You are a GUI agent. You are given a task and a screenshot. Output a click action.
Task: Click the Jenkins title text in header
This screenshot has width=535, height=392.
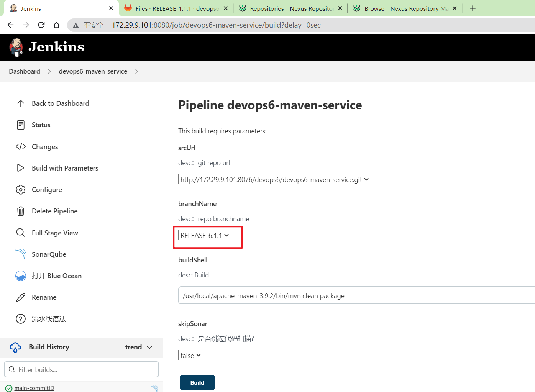tap(56, 47)
